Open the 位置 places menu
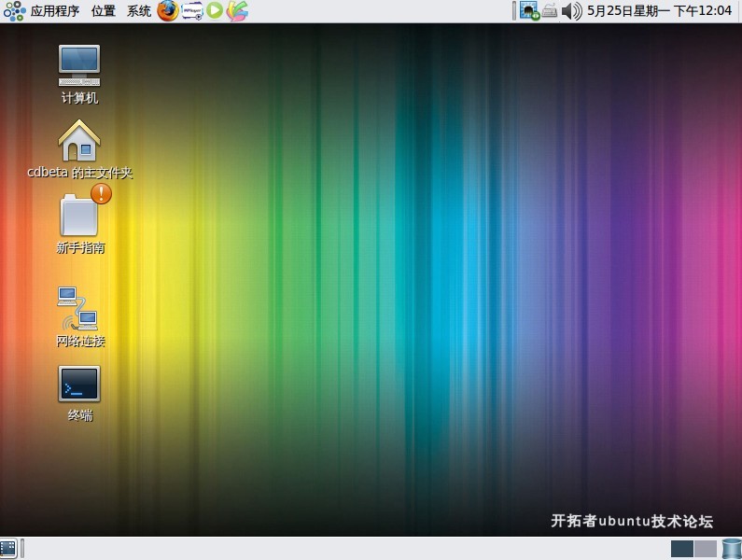Image resolution: width=742 pixels, height=560 pixels. [104, 11]
